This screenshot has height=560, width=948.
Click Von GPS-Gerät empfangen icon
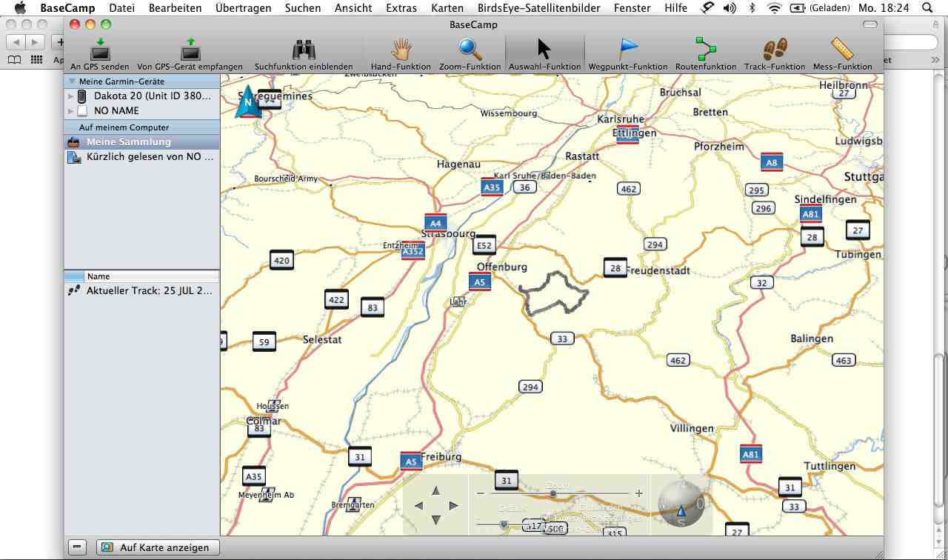tap(190, 51)
